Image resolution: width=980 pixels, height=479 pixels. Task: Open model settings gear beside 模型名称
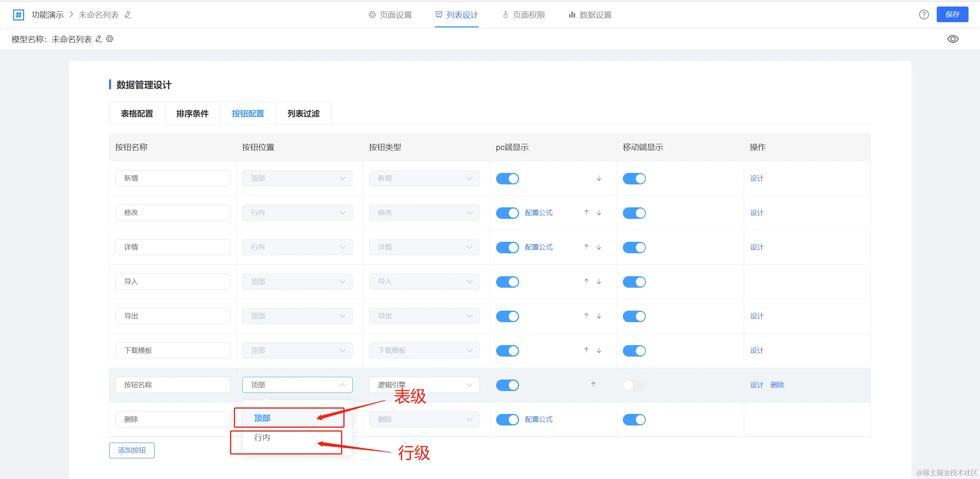coord(110,39)
